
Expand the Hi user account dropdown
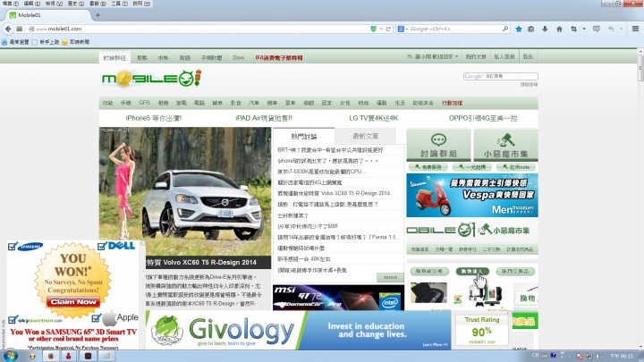[x=433, y=56]
